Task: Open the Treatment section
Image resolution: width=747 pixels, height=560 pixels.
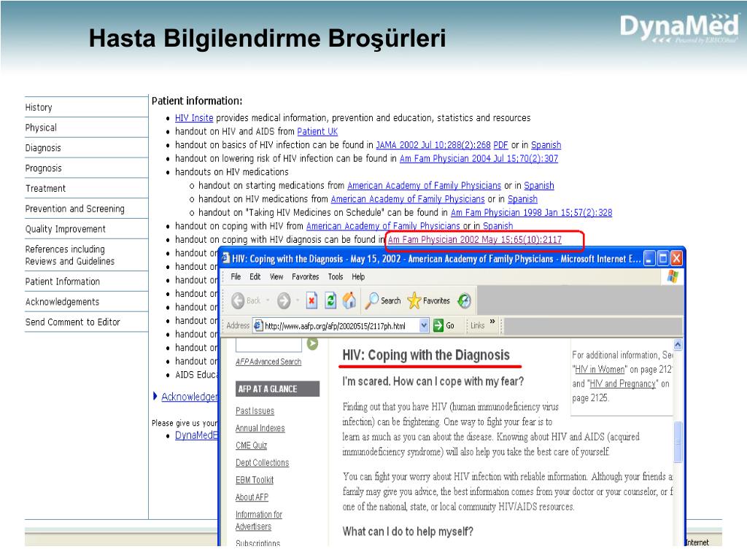Action: [45, 188]
